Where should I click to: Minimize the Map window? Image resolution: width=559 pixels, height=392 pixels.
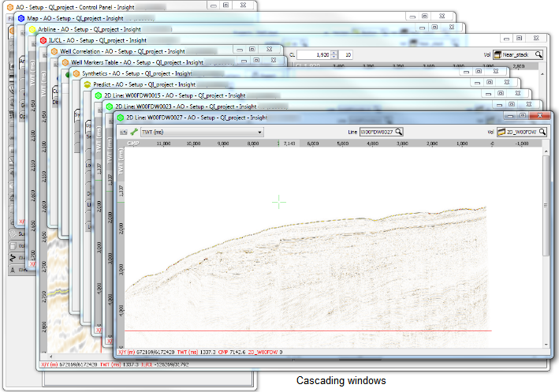pos(412,17)
